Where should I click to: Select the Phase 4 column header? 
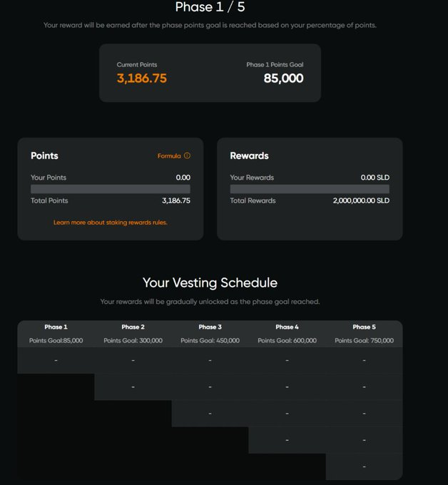[287, 327]
